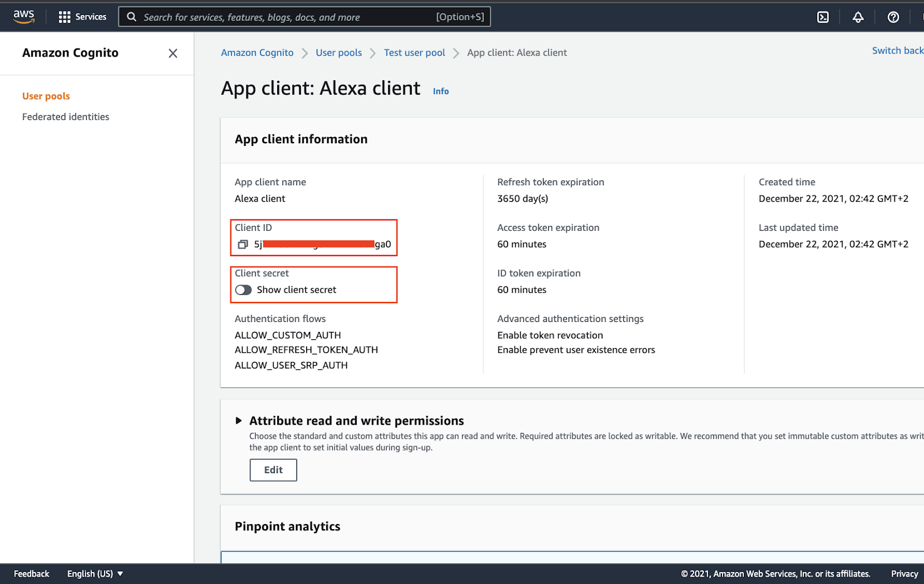The image size is (924, 584).
Task: Copy the Client ID with copy icon
Action: click(x=243, y=245)
